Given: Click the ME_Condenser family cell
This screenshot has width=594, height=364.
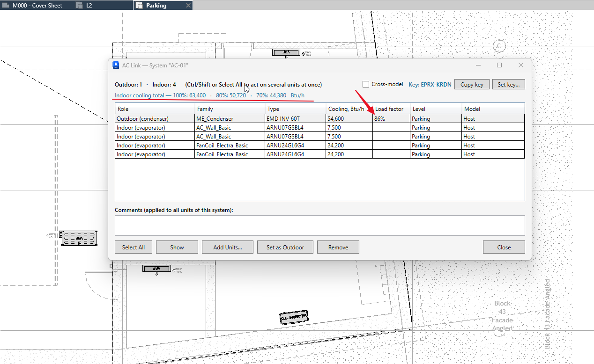Looking at the screenshot, I should (x=230, y=119).
